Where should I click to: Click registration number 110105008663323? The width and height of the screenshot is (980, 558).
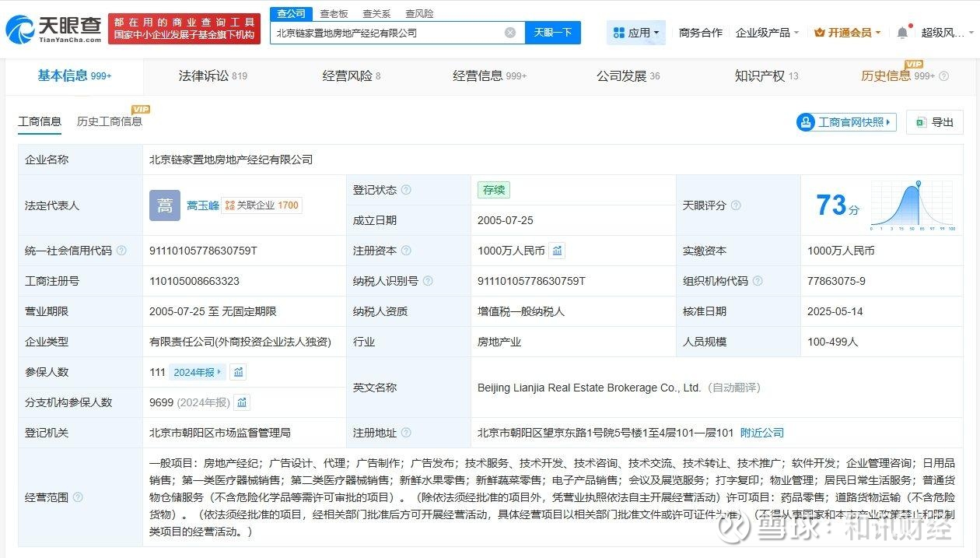pyautogui.click(x=194, y=281)
